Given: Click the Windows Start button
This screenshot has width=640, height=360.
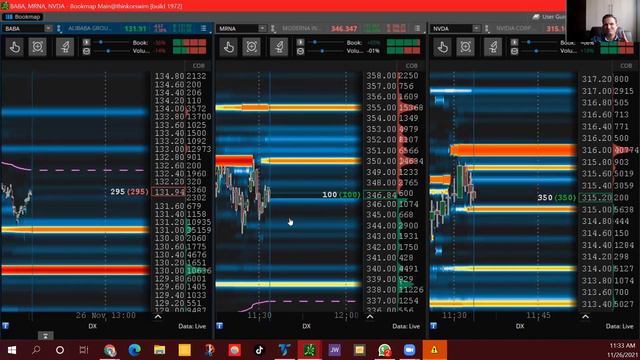Looking at the screenshot, I should 11,350.
